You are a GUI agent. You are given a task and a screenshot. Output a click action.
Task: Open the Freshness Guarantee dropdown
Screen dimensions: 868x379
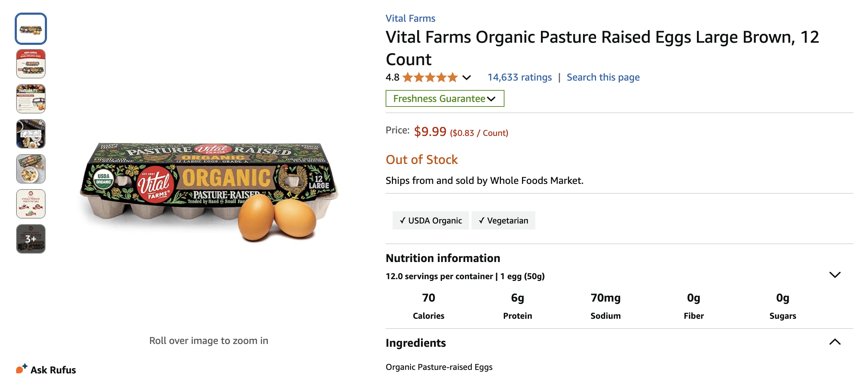tap(445, 98)
